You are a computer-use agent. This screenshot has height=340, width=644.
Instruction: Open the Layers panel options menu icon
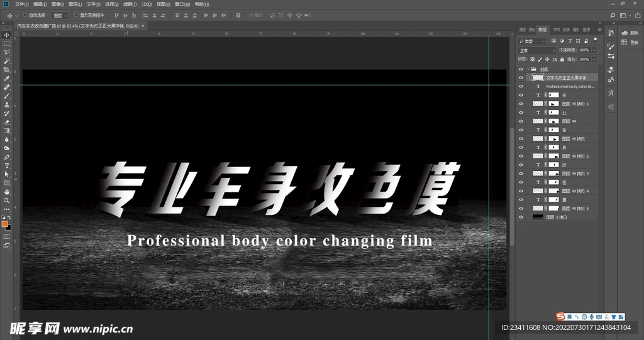click(x=600, y=30)
